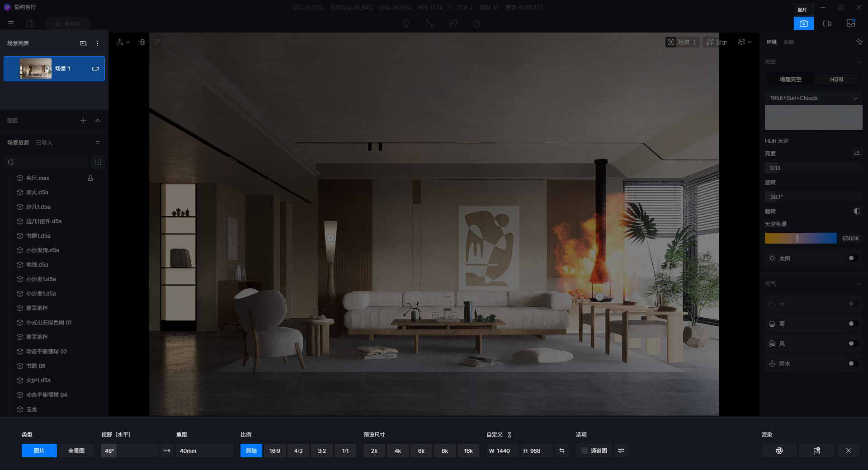Adjust the 天空色温 color temperature slider
Image resolution: width=868 pixels, height=470 pixels.
click(x=801, y=238)
